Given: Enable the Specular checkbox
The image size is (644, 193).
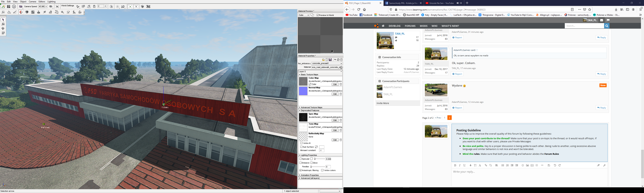Looking at the screenshot, I should click(301, 159).
